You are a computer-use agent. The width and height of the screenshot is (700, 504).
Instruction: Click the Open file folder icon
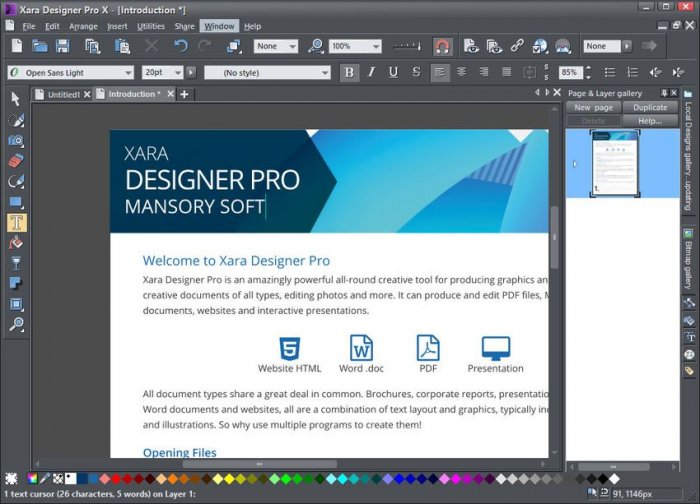pos(39,46)
